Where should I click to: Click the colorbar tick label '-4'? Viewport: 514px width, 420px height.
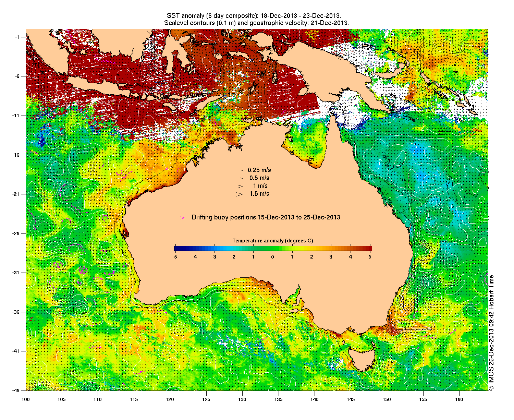tap(194, 256)
